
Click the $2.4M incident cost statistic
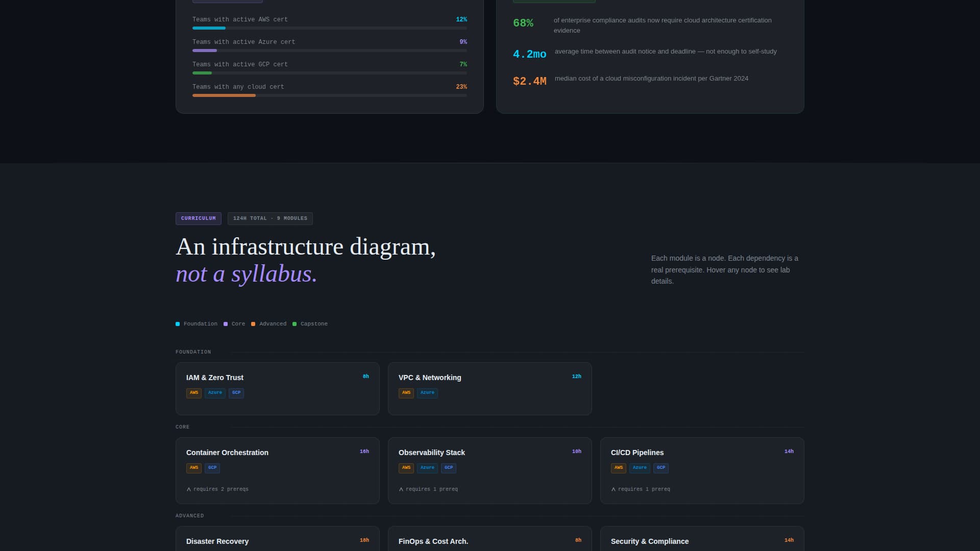pos(530,81)
